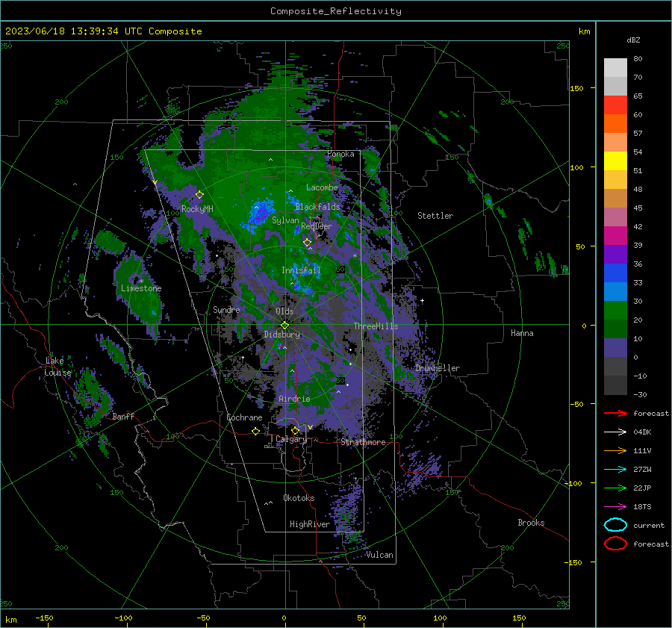This screenshot has height=628, width=672.
Task: Click the Okotoks city label
Action: coord(299,498)
